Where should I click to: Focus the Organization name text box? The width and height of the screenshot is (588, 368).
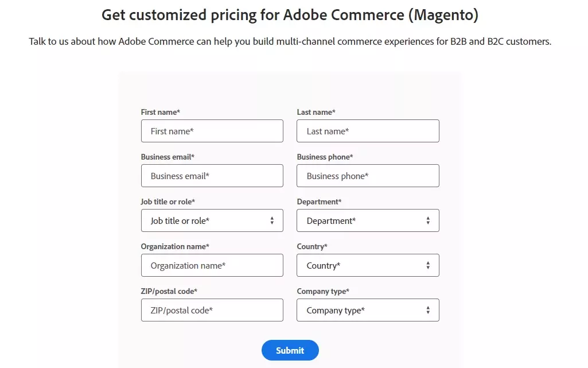pos(212,265)
